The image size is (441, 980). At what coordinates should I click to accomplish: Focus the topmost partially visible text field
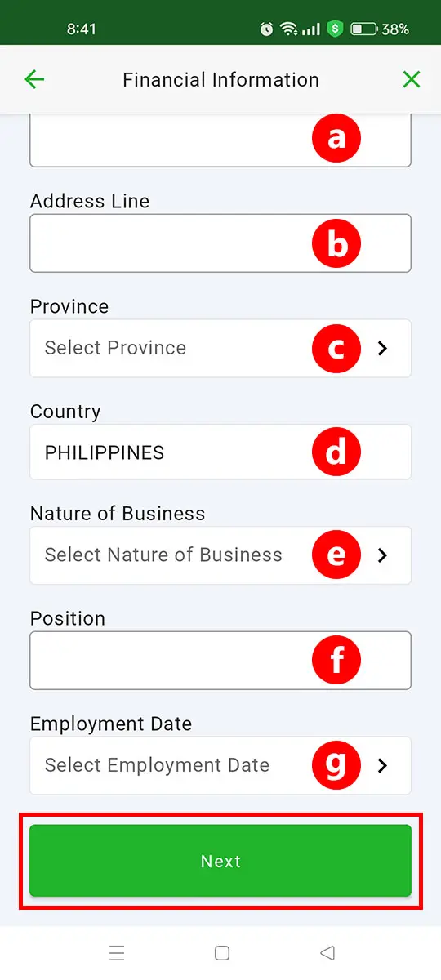[220, 140]
